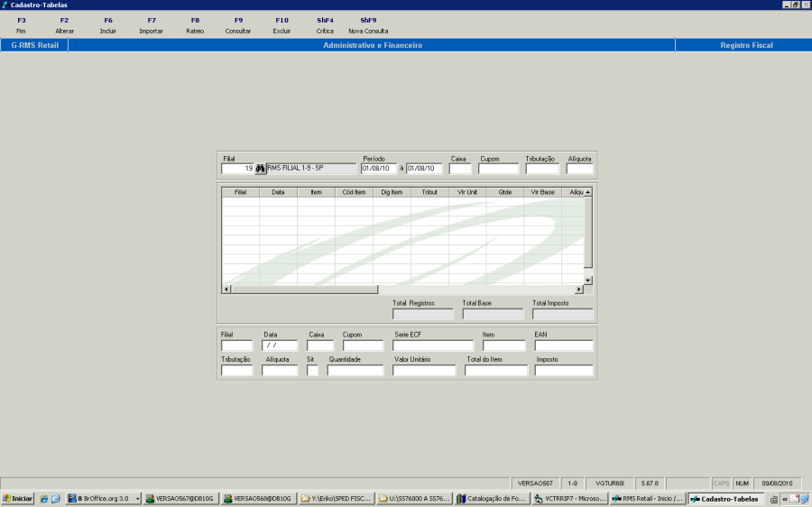Select the Cód Item column header
812x507 pixels.
coord(354,192)
